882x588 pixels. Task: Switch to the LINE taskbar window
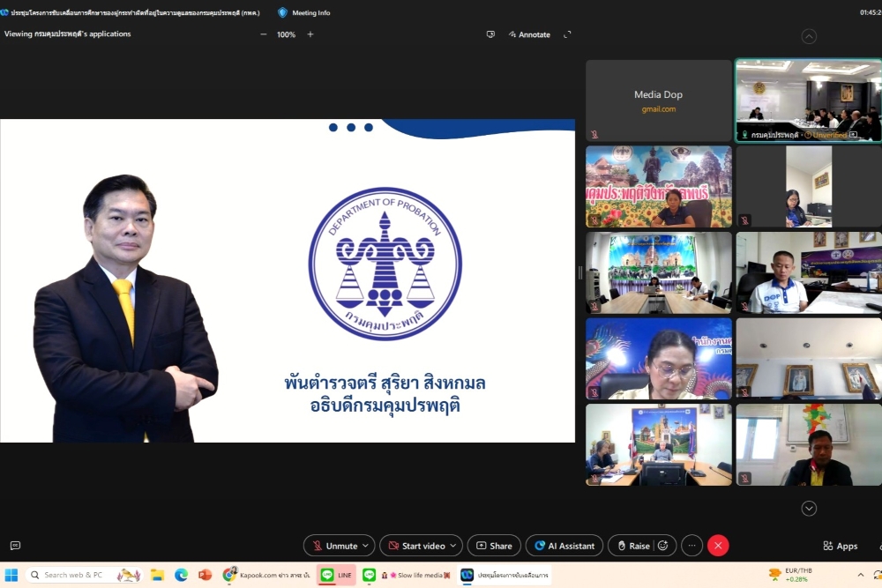point(336,575)
